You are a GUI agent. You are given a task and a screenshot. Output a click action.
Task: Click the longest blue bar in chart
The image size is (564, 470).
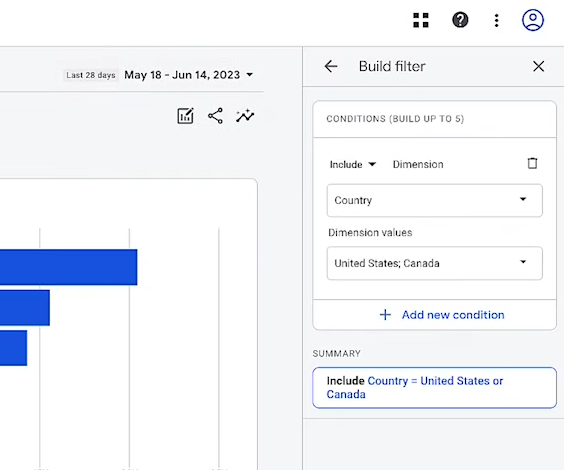(x=68, y=267)
